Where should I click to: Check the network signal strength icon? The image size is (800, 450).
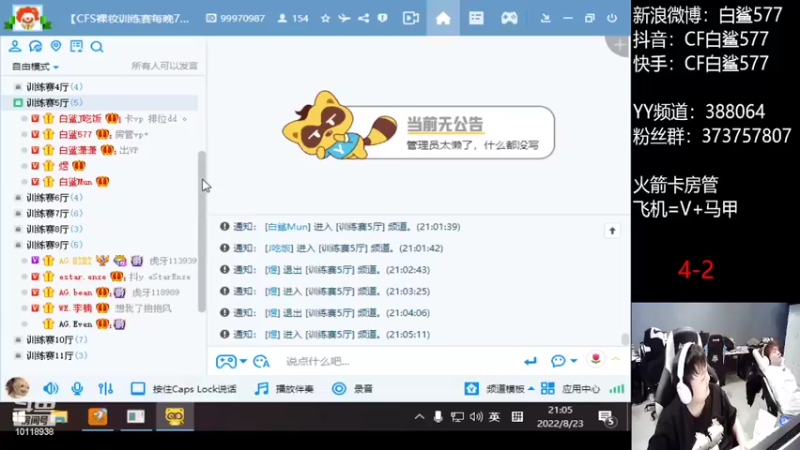point(617,389)
